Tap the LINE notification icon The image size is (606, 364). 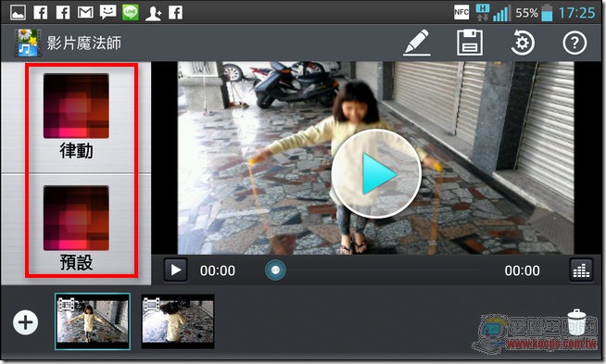coord(131,12)
